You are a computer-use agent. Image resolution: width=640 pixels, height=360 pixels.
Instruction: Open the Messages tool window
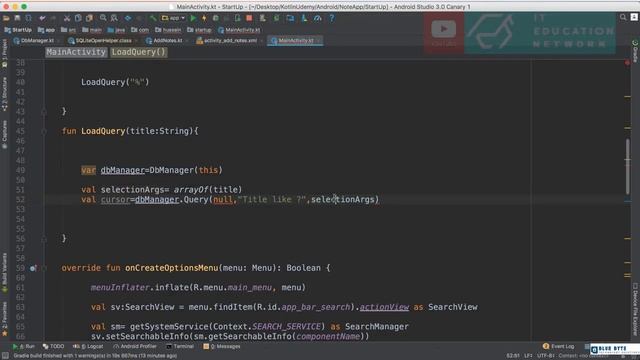point(222,347)
